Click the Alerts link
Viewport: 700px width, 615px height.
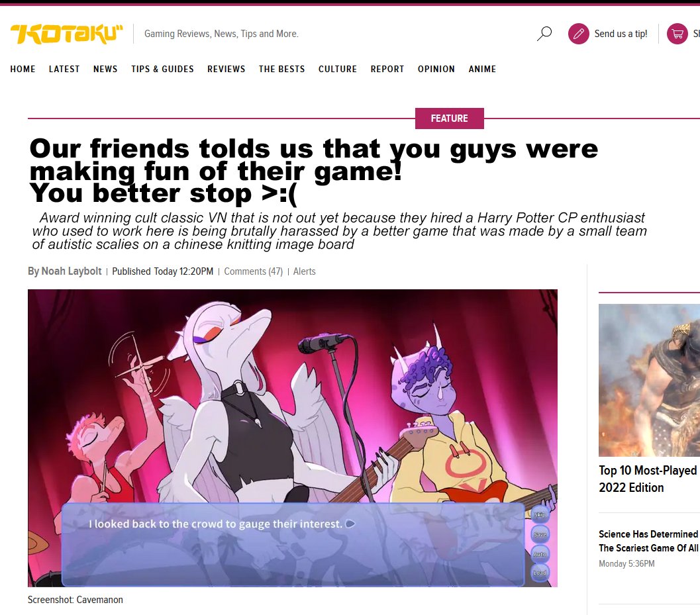click(305, 271)
